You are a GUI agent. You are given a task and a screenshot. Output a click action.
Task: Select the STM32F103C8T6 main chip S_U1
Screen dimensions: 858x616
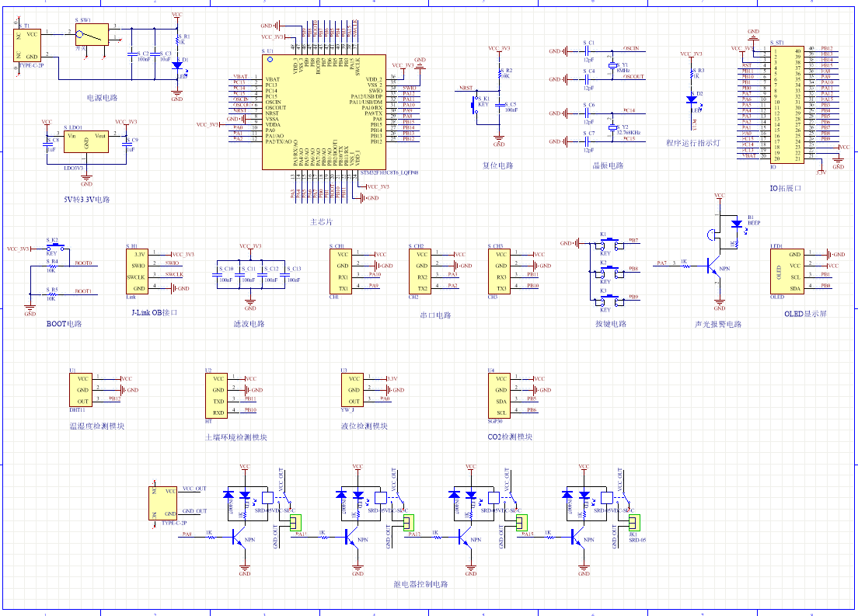pyautogui.click(x=324, y=112)
